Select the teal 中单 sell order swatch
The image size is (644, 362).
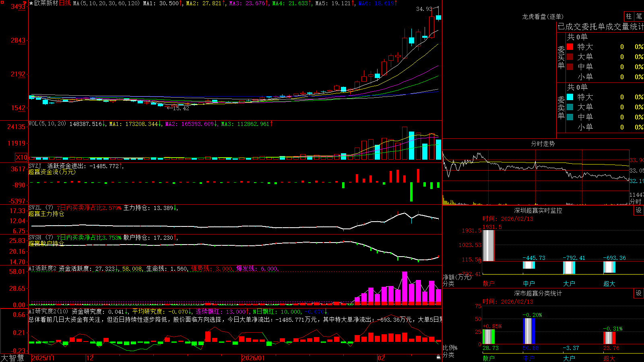pyautogui.click(x=570, y=117)
